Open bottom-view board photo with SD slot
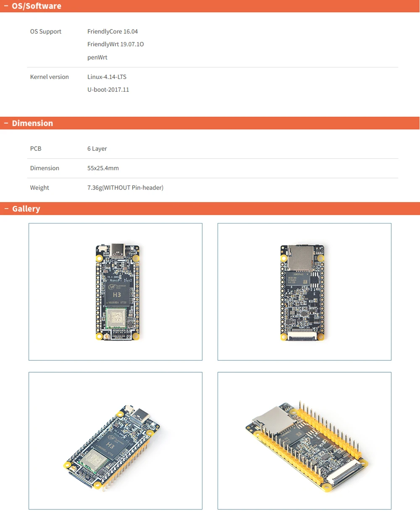 (304, 292)
